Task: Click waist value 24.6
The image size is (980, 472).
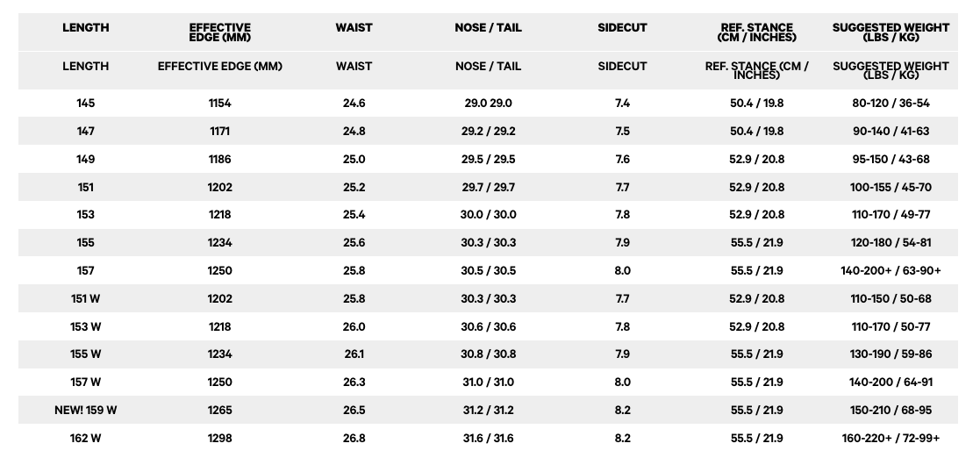Action: (x=354, y=104)
